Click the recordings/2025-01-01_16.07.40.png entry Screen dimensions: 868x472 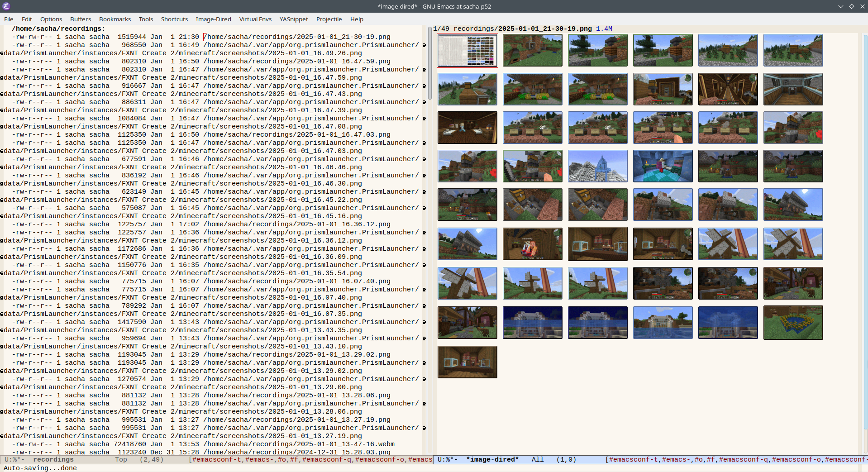click(297, 281)
